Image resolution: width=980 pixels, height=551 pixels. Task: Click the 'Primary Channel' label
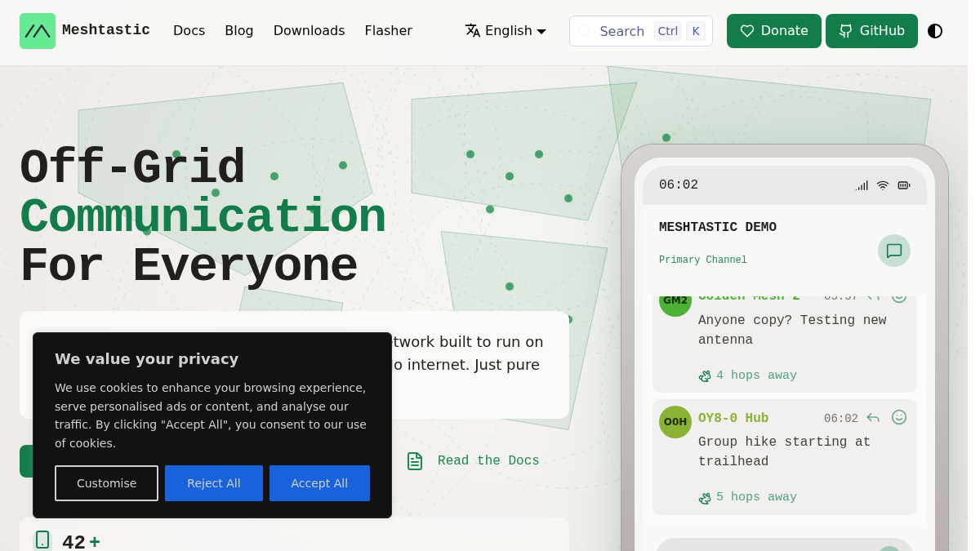703,260
